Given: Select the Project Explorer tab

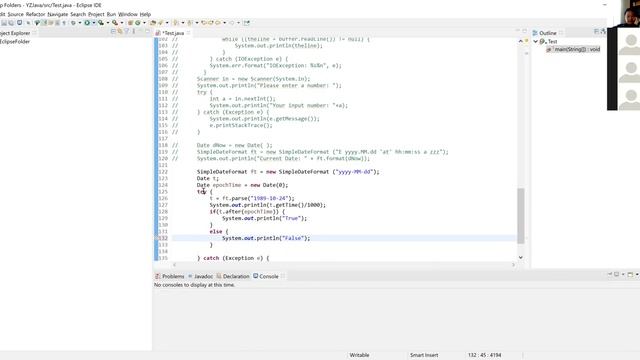Looking at the screenshot, I should [15, 33].
